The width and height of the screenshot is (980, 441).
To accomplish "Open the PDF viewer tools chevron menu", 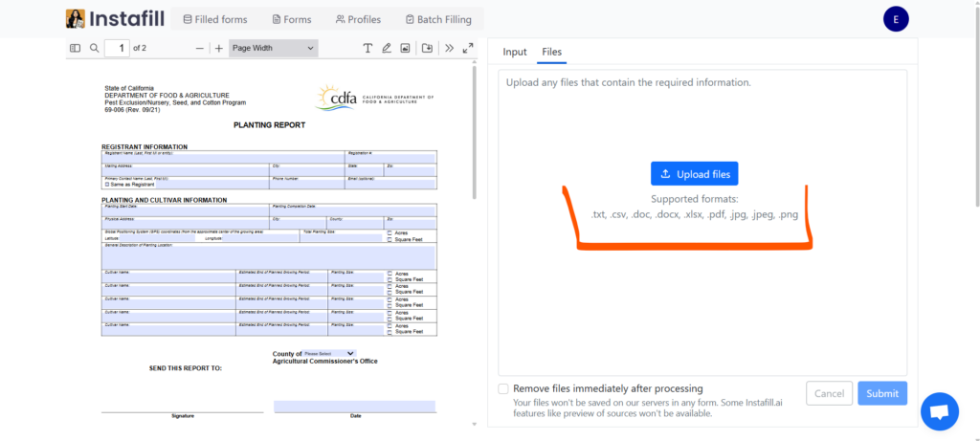I will tap(449, 48).
